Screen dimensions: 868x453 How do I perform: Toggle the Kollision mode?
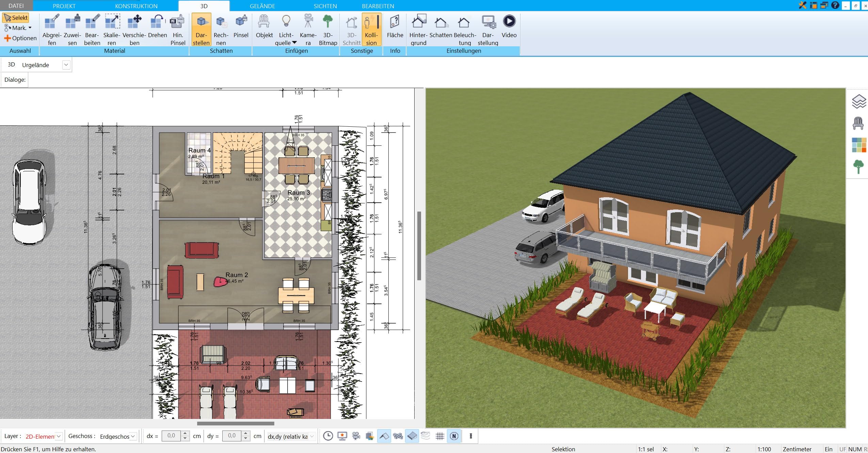coord(371,30)
